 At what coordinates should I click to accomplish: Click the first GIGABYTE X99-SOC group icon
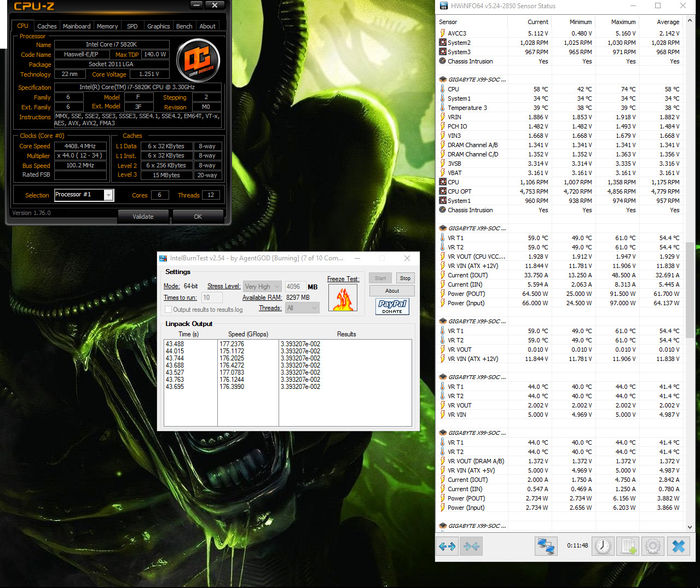(442, 79)
